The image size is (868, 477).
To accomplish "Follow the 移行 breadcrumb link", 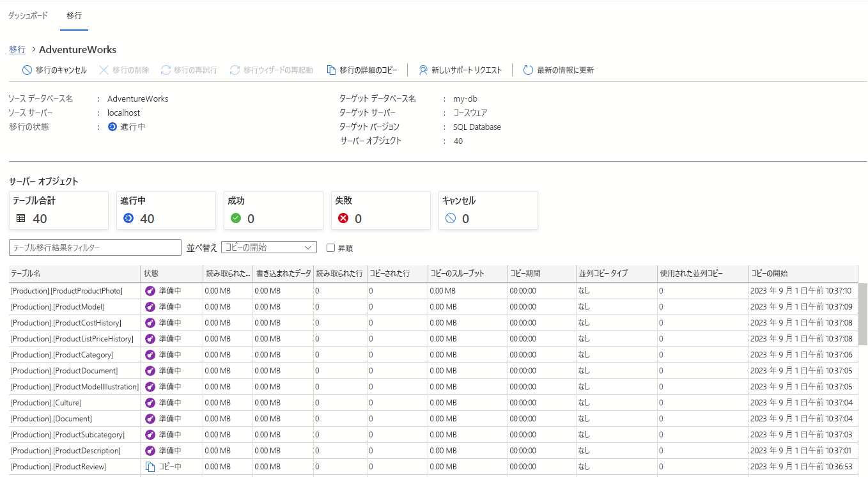I will pyautogui.click(x=17, y=49).
